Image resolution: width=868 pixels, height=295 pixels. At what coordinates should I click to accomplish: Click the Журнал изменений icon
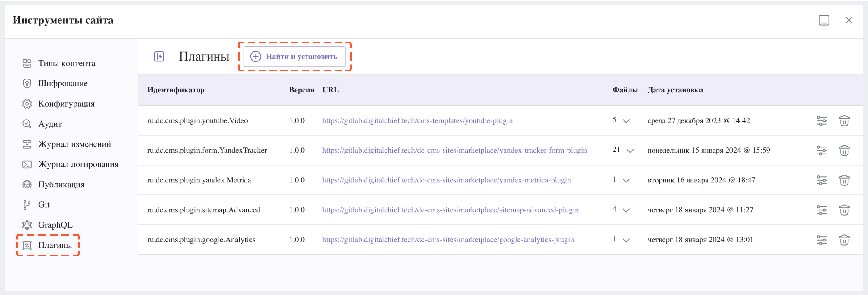coord(27,144)
